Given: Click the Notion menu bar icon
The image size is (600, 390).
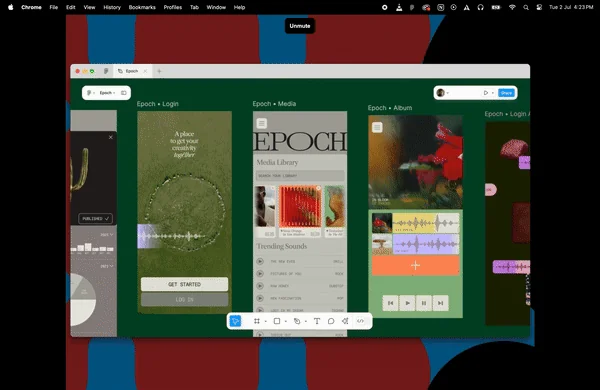Looking at the screenshot, I should (441, 7).
